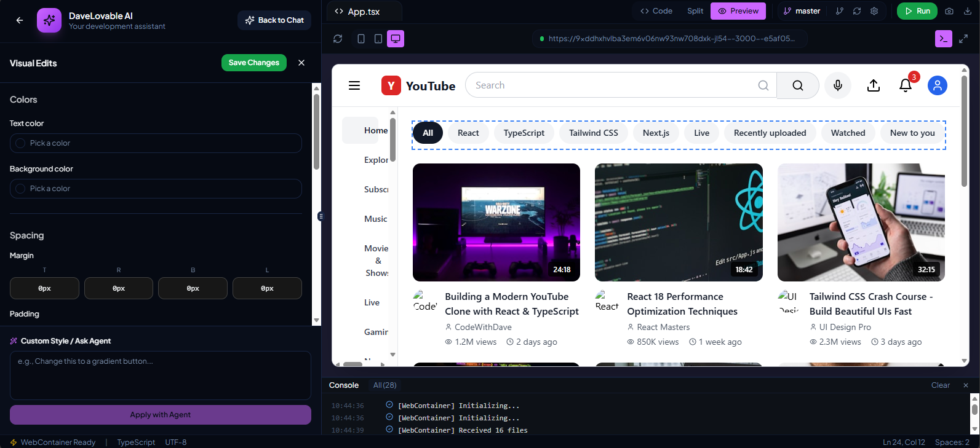This screenshot has height=448, width=980.
Task: Select the Tailwind CSS filter chip
Action: point(594,133)
